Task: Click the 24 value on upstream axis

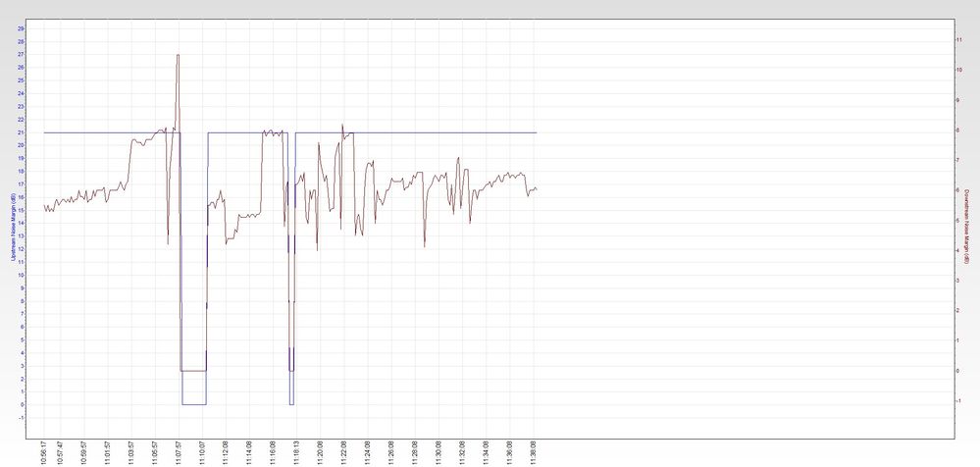Action: 22,94
